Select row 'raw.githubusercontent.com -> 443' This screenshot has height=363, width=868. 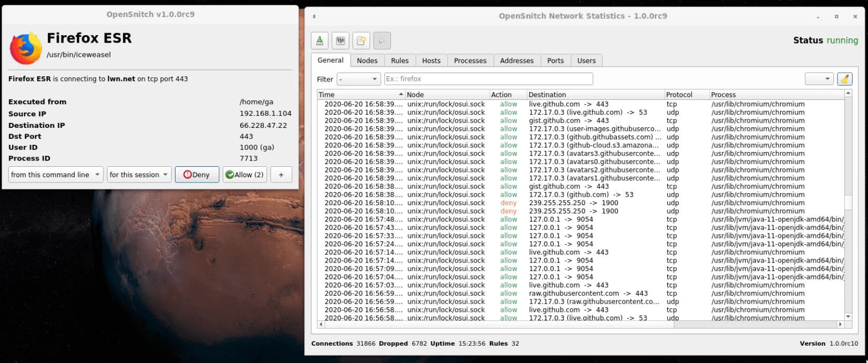tap(581, 294)
